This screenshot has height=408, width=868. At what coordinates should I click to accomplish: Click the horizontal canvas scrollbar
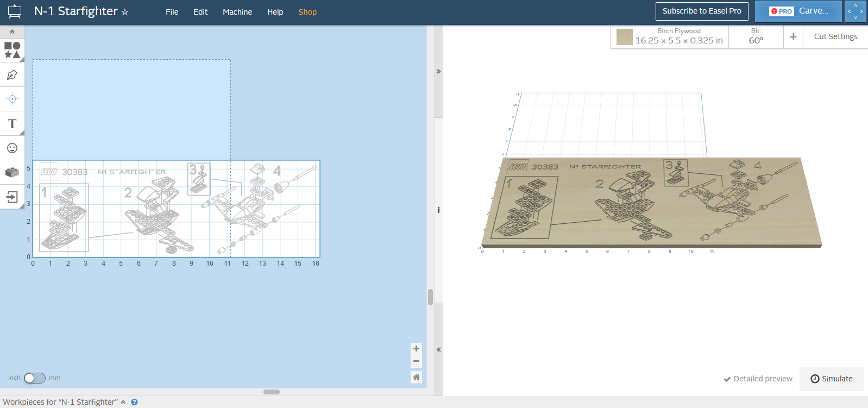tap(272, 392)
